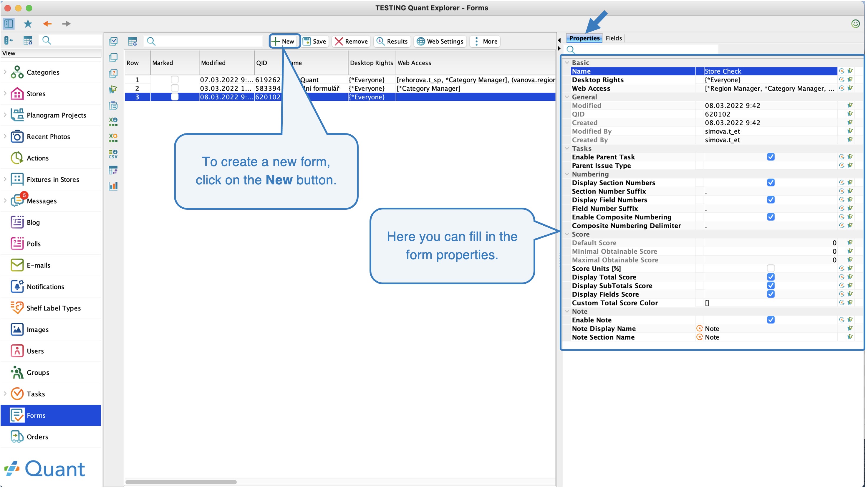Go forward with the gray arrow

[x=66, y=24]
